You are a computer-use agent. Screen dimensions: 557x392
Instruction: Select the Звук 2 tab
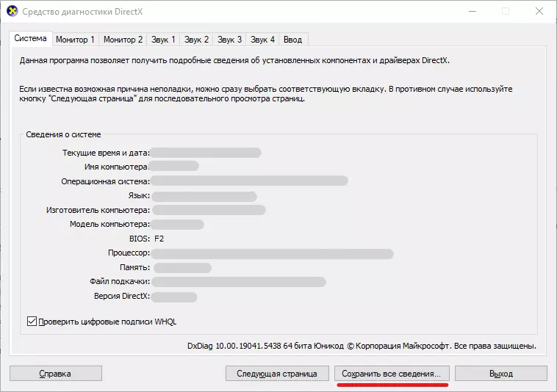point(196,40)
